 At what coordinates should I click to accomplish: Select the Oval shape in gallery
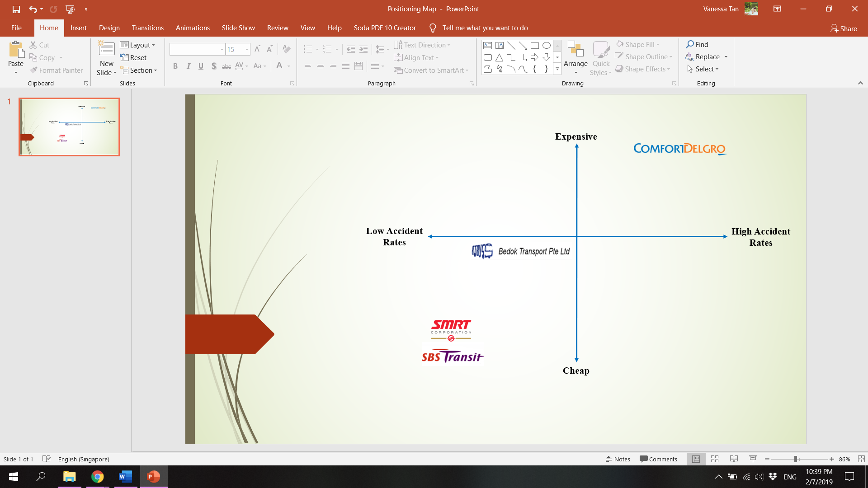point(547,45)
